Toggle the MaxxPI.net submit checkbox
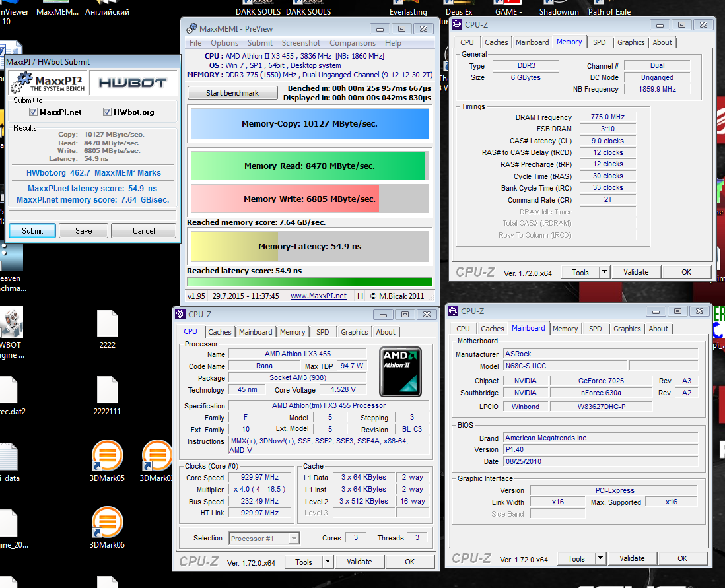 tap(33, 112)
